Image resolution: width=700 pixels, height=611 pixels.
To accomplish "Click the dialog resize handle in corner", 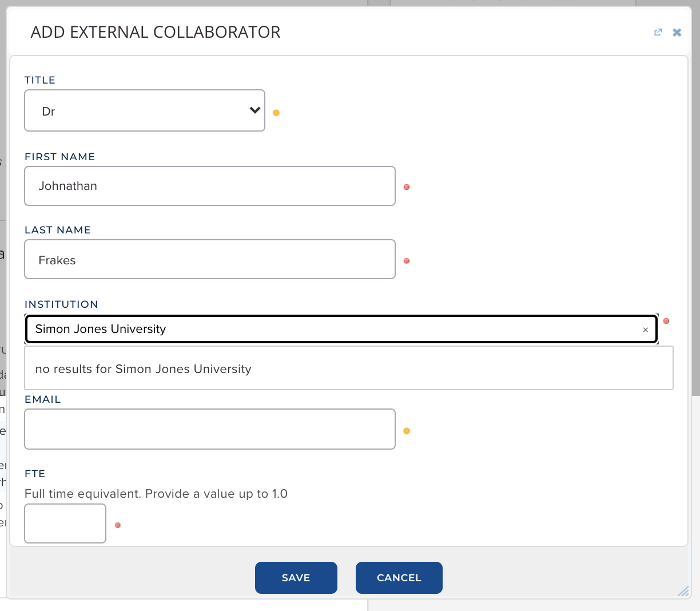I will click(x=683, y=592).
